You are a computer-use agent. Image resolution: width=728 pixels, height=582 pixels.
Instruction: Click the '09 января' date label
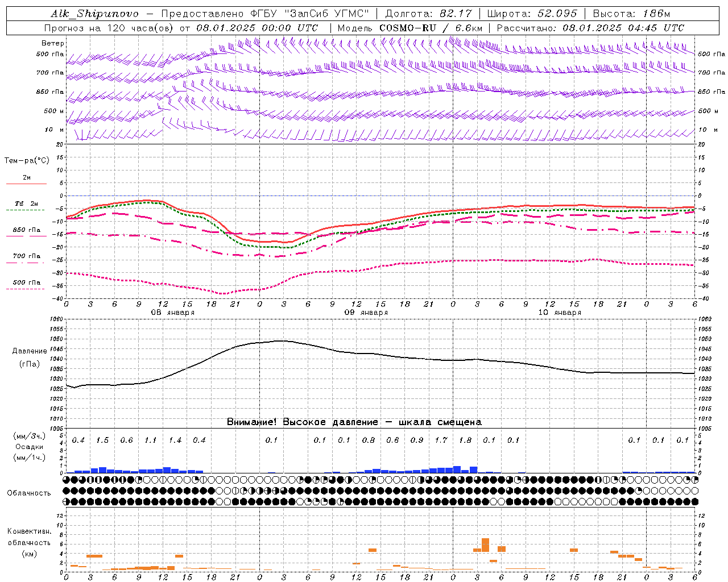(366, 313)
